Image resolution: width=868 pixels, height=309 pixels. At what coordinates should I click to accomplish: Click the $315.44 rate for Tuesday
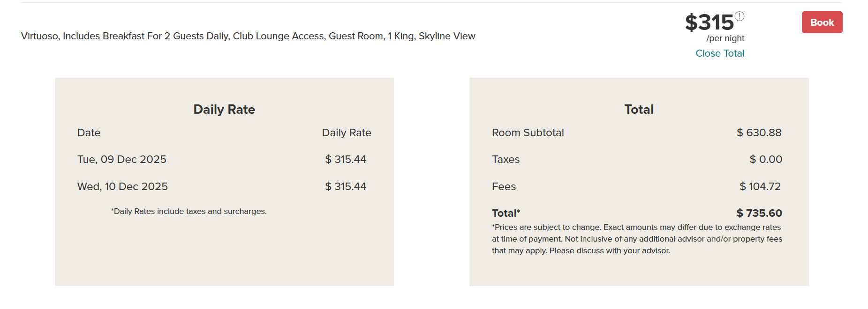coord(346,160)
